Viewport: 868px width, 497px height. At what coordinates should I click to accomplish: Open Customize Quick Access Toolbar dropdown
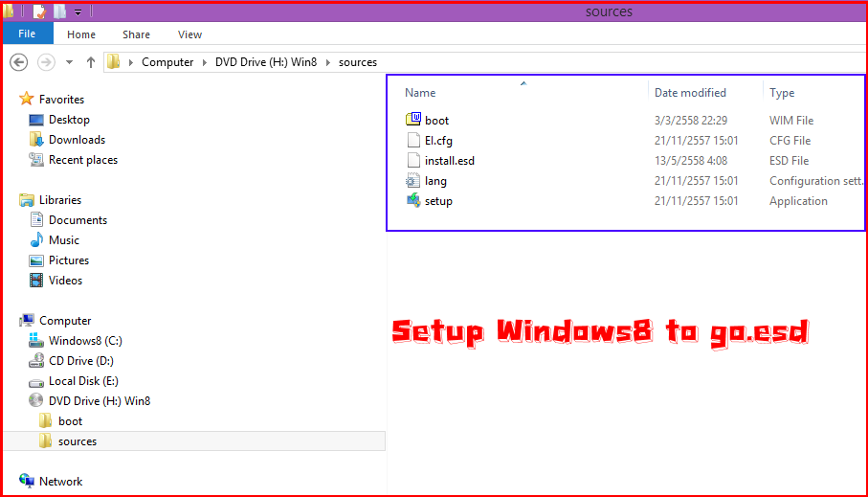78,11
